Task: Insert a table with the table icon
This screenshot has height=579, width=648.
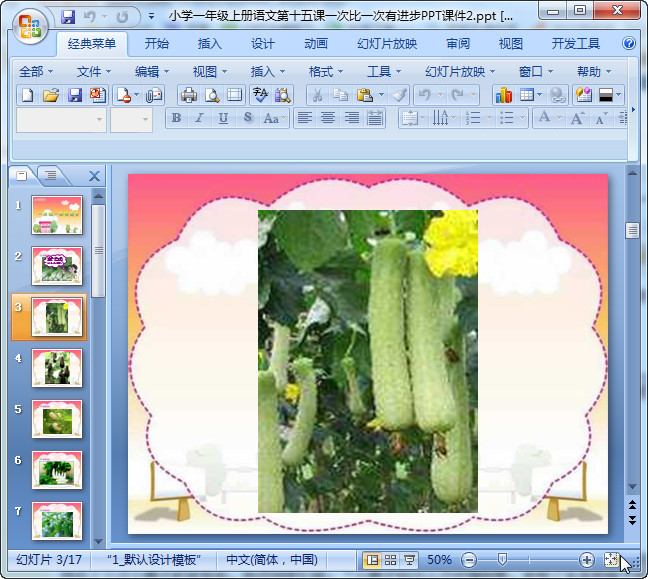Action: coord(527,95)
